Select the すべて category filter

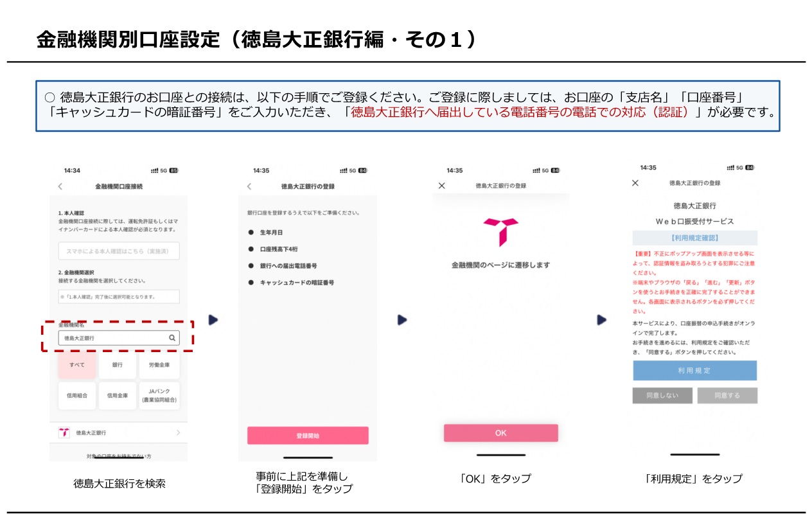pos(77,365)
